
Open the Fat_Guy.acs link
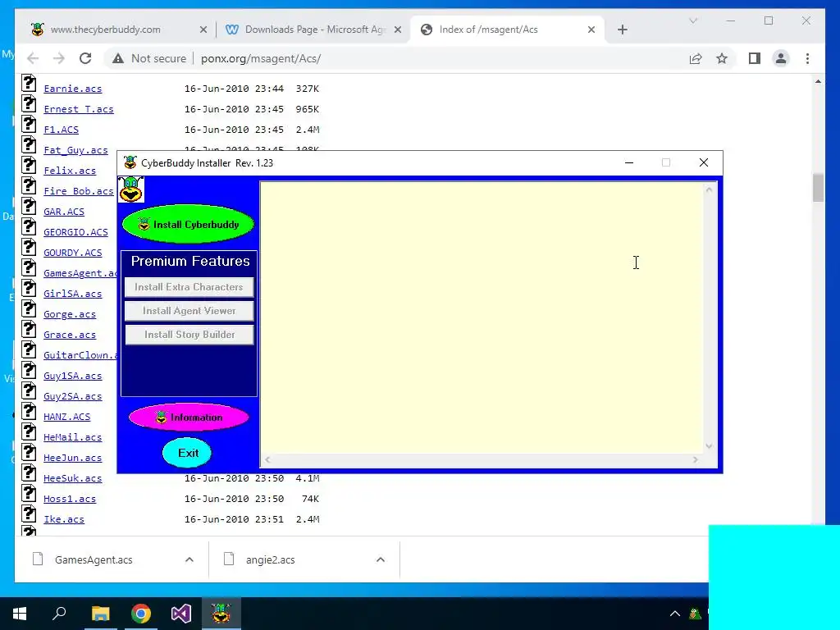coord(75,151)
